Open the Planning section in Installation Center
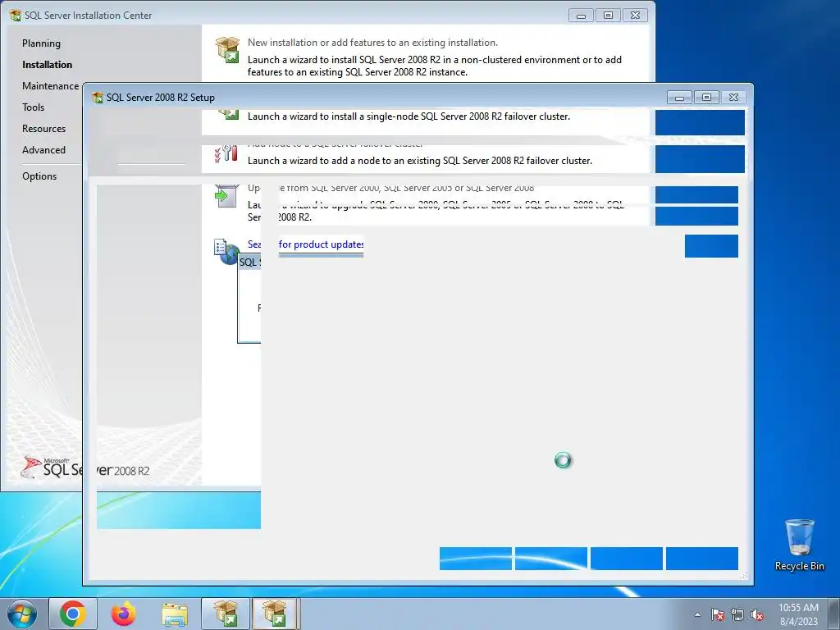 click(41, 43)
